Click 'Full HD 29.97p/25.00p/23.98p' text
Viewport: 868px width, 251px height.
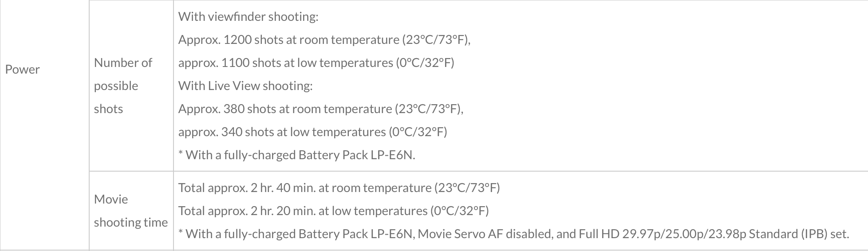click(x=663, y=234)
